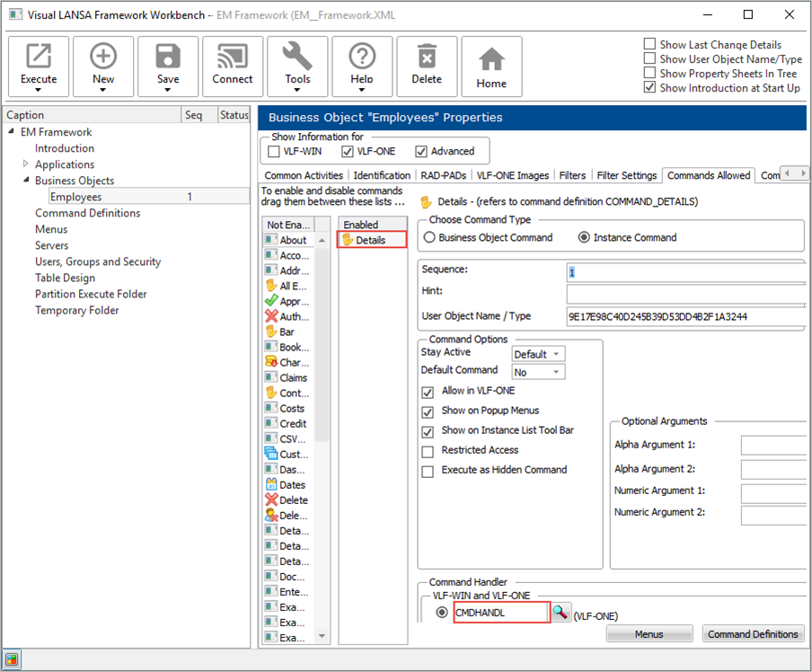Click the Hint input field
This screenshot has height=672, width=812.
(x=686, y=294)
